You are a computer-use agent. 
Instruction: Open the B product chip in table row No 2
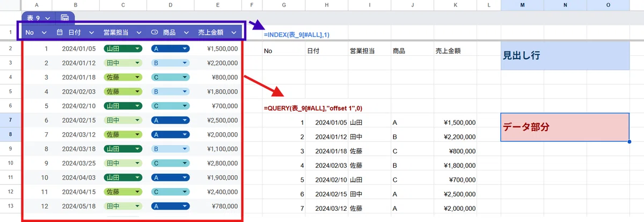click(x=170, y=63)
